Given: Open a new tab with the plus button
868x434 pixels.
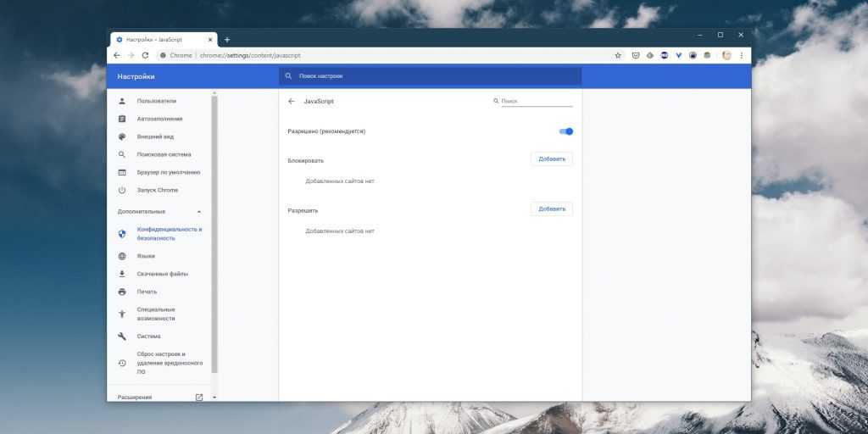Looking at the screenshot, I should (227, 39).
